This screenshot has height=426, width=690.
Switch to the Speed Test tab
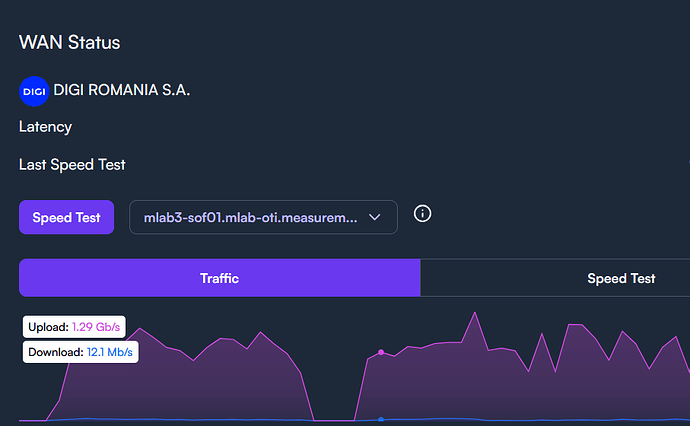620,278
